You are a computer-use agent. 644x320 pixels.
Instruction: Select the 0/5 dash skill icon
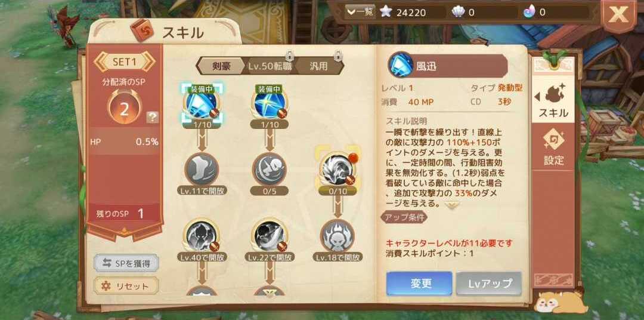point(269,170)
